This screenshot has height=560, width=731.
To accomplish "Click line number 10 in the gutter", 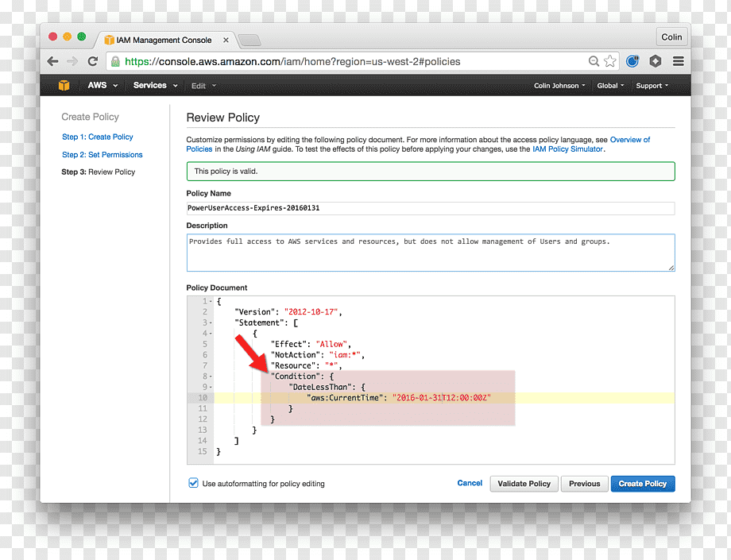I will tap(203, 397).
